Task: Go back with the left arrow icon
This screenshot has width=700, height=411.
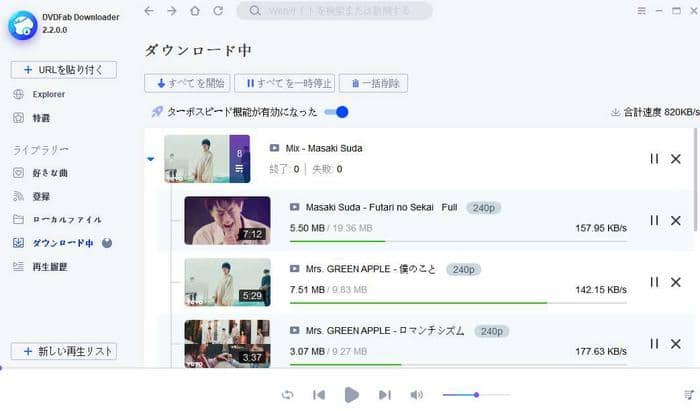Action: point(149,11)
